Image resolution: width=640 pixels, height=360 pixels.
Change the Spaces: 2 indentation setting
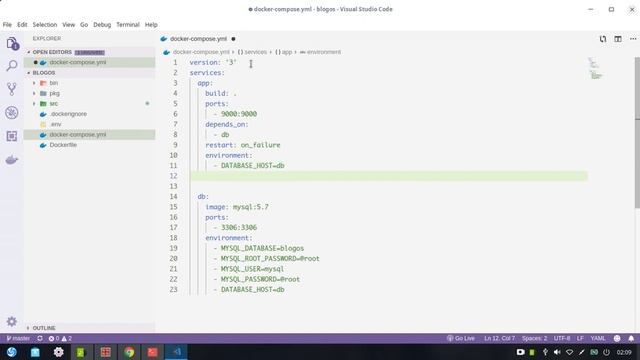534,338
